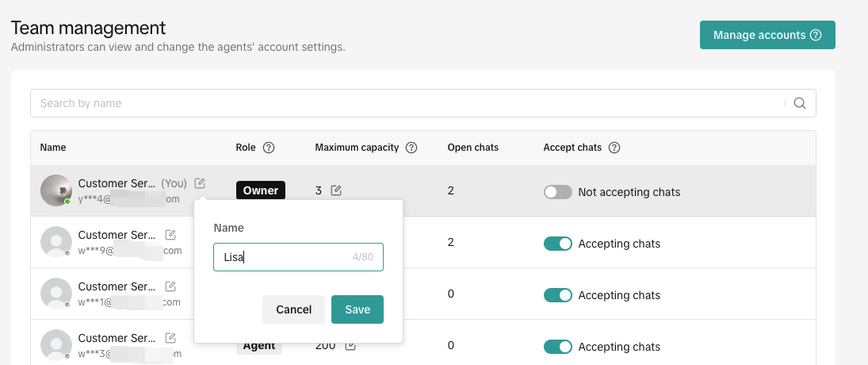Click avatar of agent w***3

tap(56, 345)
